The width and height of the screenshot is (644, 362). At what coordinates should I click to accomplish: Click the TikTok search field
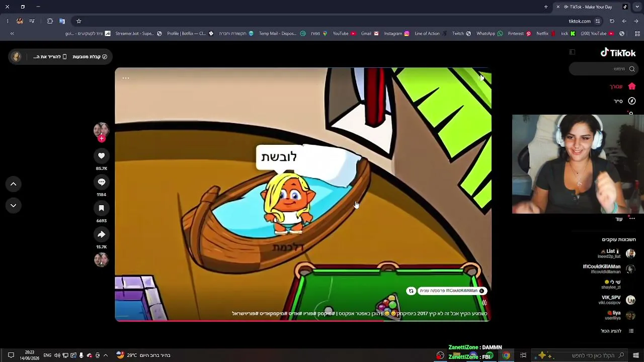pyautogui.click(x=603, y=69)
